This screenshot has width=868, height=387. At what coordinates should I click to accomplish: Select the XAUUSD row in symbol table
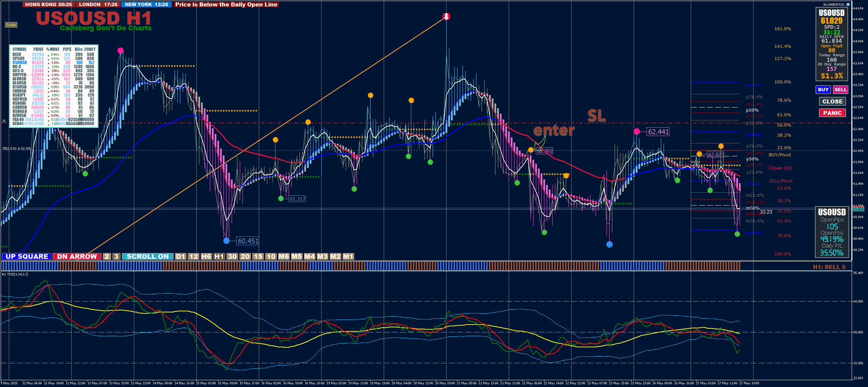(x=19, y=79)
